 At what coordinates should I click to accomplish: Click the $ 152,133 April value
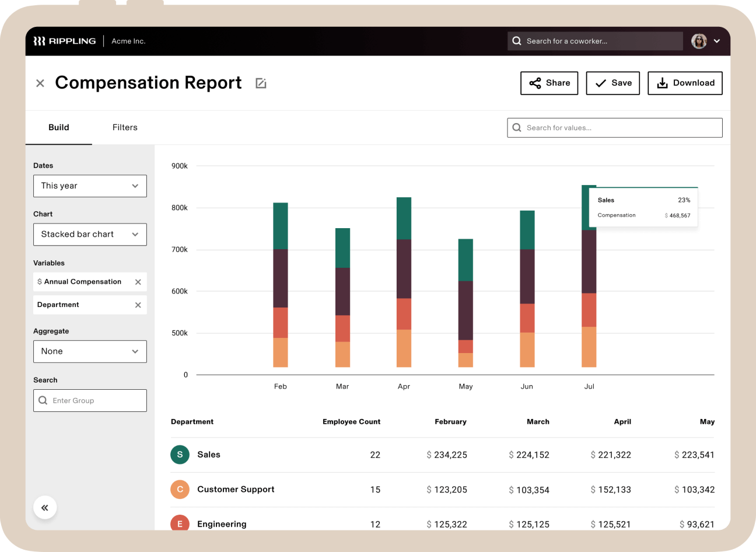(611, 490)
